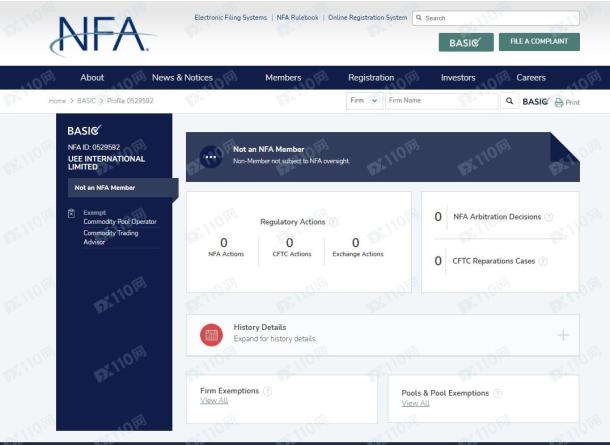Click the NFA Arbitration Decisions label
Screen dimensions: 610x445
click(x=497, y=217)
